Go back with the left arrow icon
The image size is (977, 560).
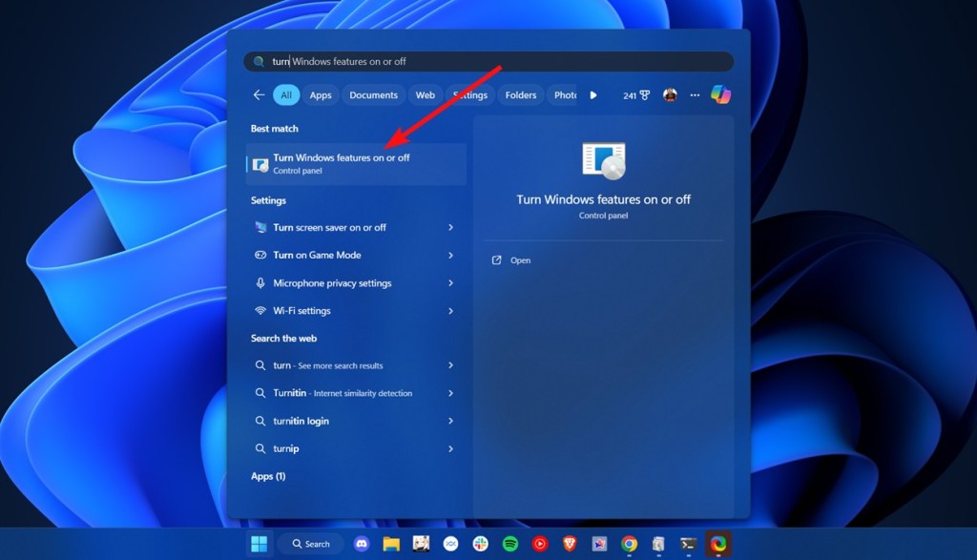click(259, 94)
